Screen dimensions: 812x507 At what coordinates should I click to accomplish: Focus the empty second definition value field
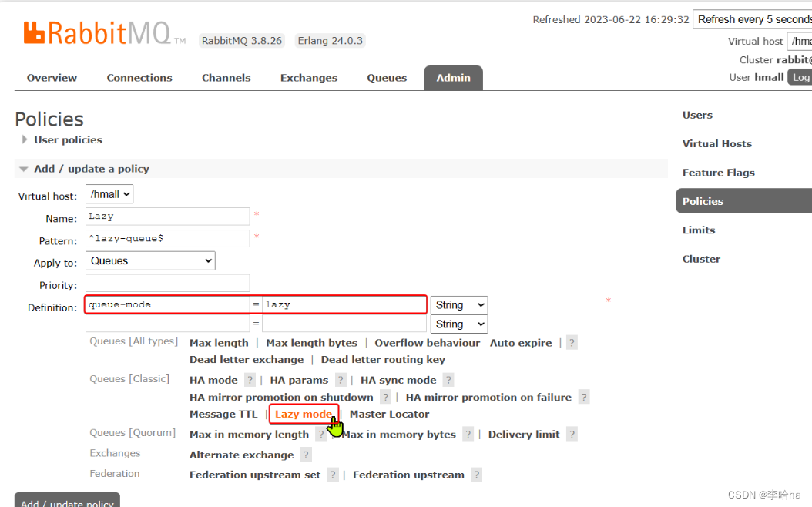pos(344,324)
